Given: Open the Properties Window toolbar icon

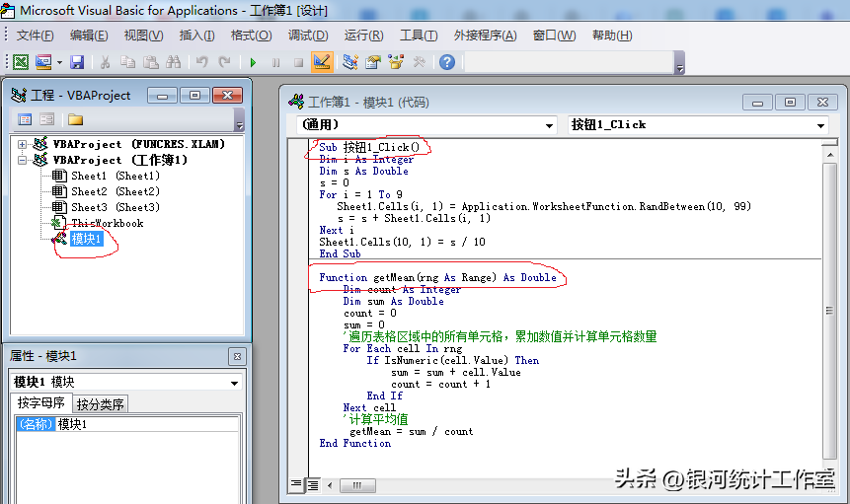Looking at the screenshot, I should [373, 62].
